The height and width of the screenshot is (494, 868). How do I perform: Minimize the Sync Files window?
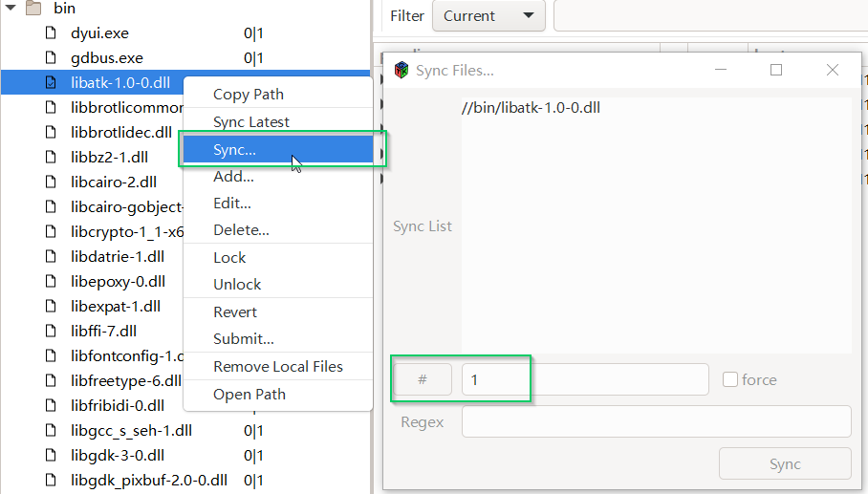(x=721, y=70)
